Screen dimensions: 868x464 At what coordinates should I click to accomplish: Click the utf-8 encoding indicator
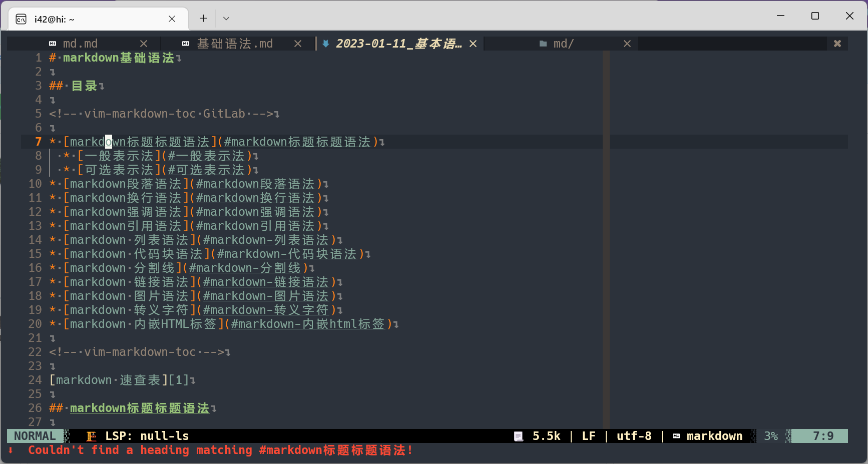point(633,435)
